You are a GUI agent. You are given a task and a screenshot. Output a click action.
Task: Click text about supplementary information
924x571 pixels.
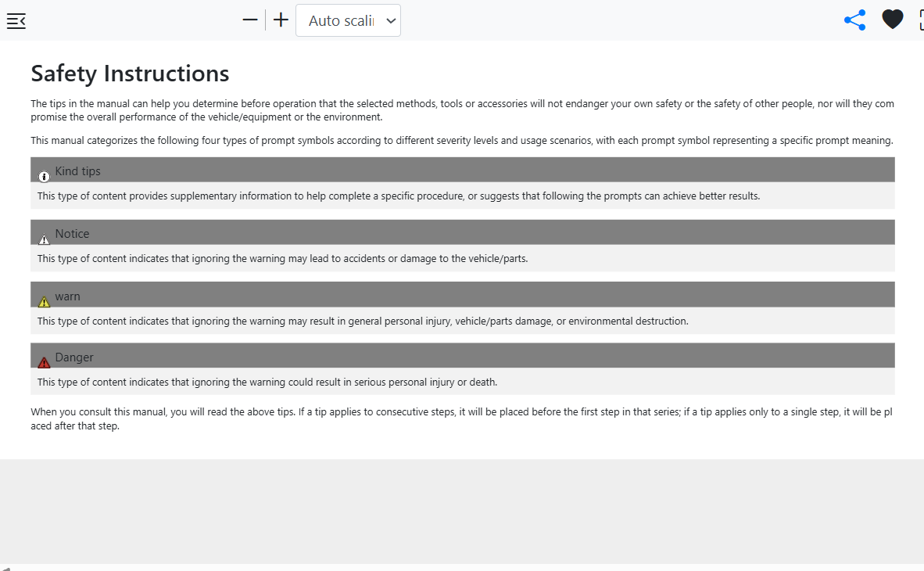[x=399, y=196]
